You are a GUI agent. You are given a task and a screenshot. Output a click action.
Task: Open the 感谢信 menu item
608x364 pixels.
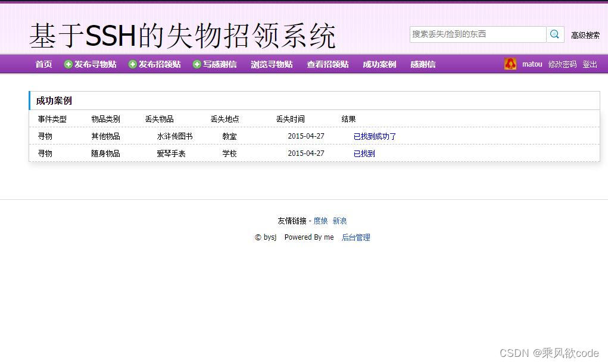pyautogui.click(x=422, y=64)
